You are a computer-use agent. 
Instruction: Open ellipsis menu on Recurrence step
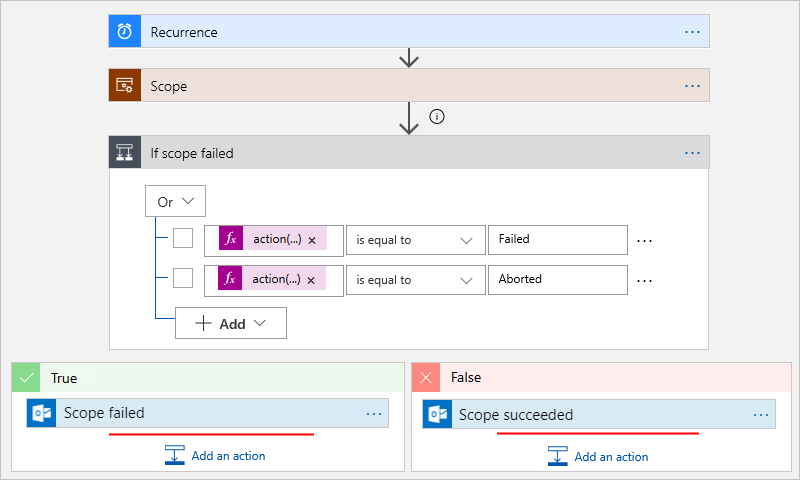click(x=692, y=32)
